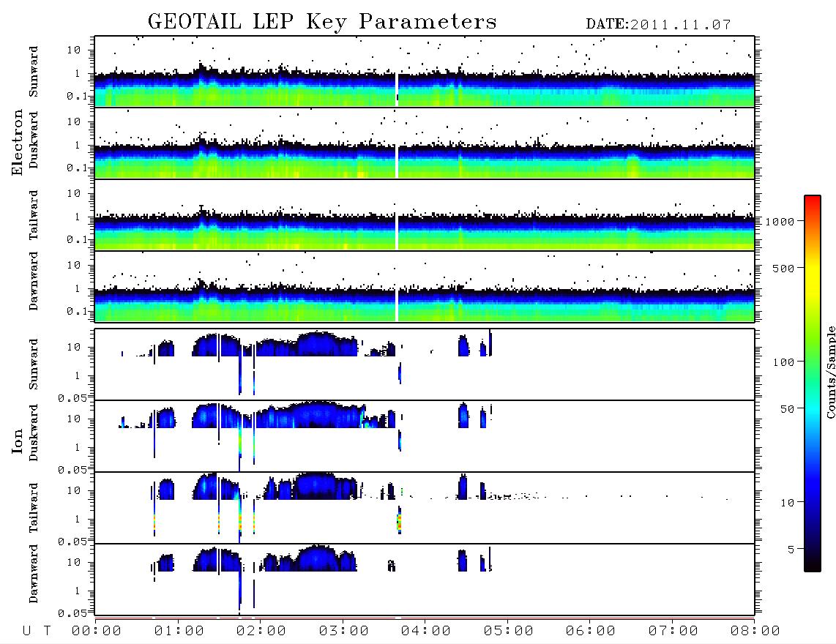Viewport: 836px width, 644px height.
Task: Click the "50" colorbar tick label
Action: [x=787, y=409]
